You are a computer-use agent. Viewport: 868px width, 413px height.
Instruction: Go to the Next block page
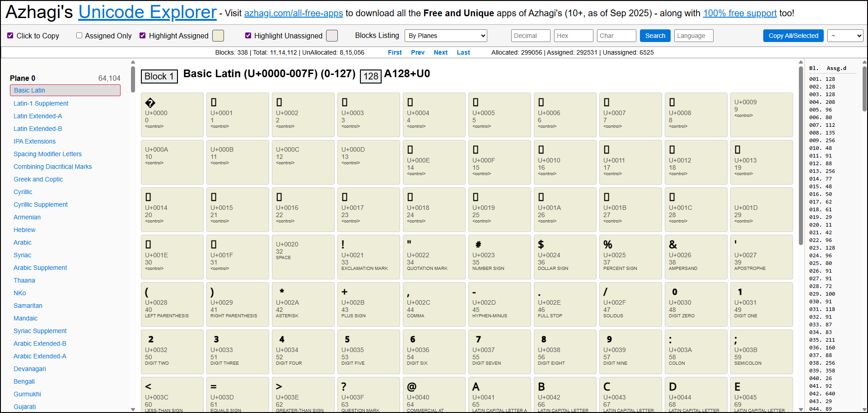tap(440, 52)
